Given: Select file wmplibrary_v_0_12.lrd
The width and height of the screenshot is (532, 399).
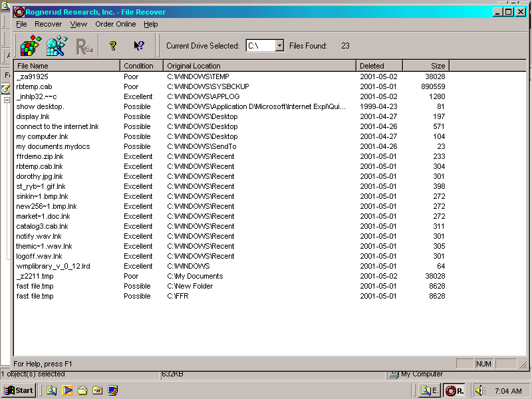Looking at the screenshot, I should point(53,266).
